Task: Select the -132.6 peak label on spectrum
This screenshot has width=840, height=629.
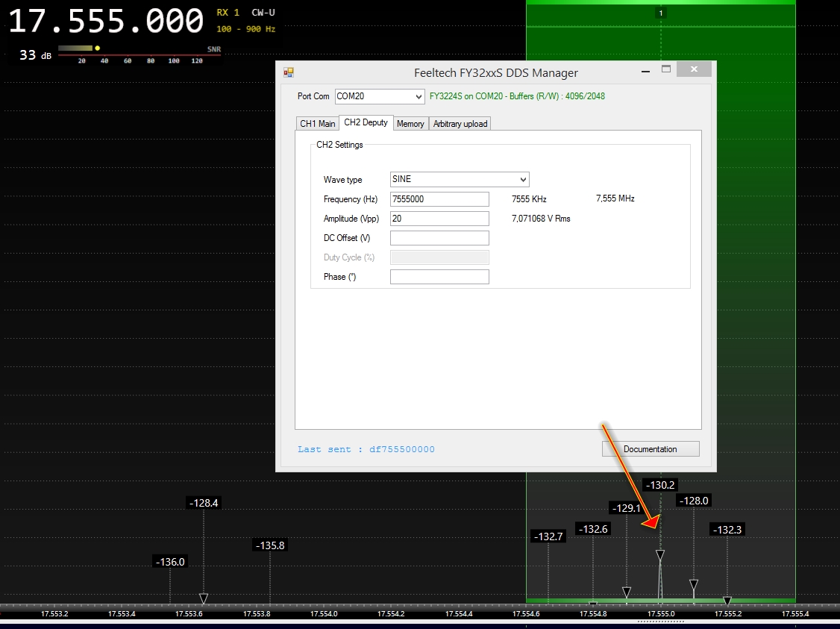Action: click(593, 529)
